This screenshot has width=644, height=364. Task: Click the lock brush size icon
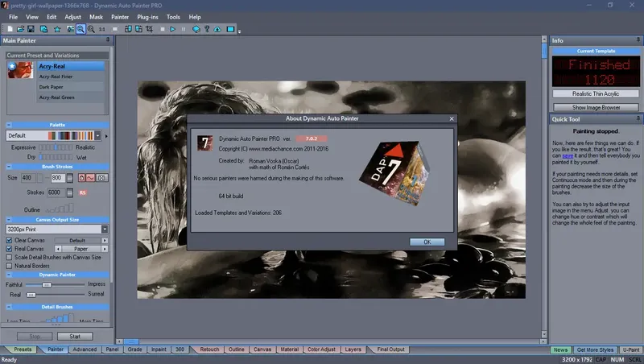(81, 178)
